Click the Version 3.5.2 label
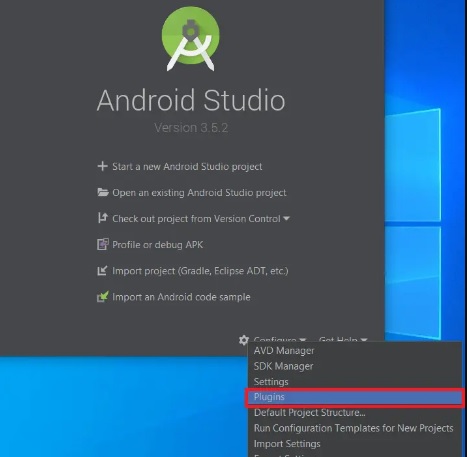The image size is (467, 457). click(191, 128)
